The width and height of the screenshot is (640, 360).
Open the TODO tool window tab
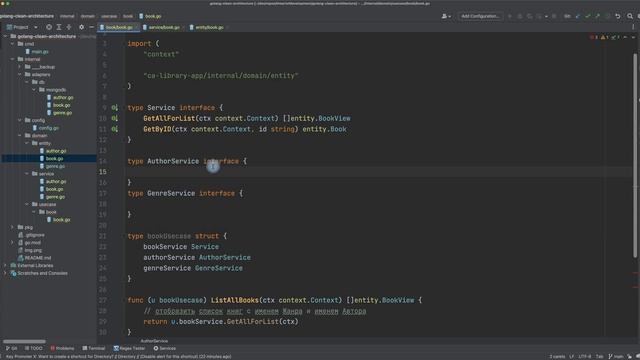pyautogui.click(x=33, y=348)
